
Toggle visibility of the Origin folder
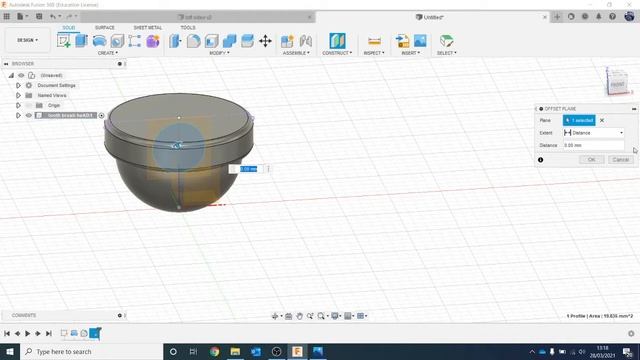tap(29, 105)
